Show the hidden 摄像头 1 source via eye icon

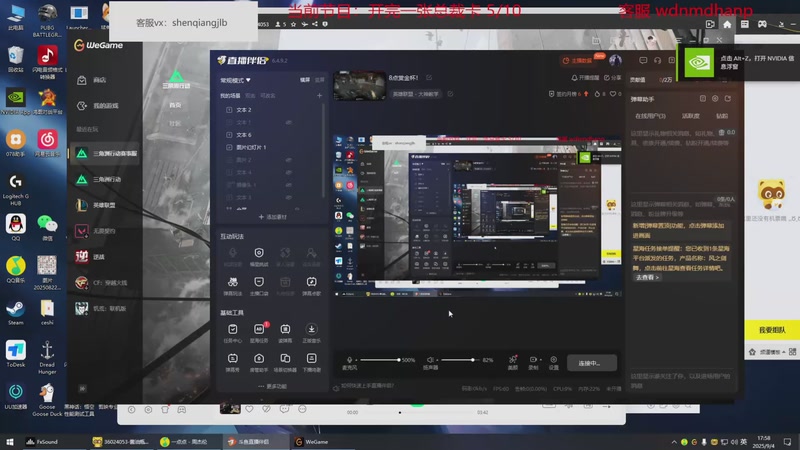289,185
